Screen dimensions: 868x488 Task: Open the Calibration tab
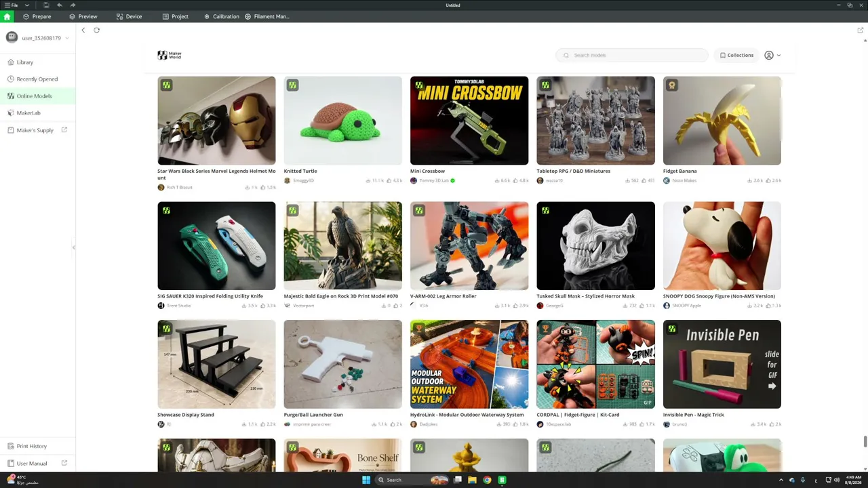click(x=222, y=16)
